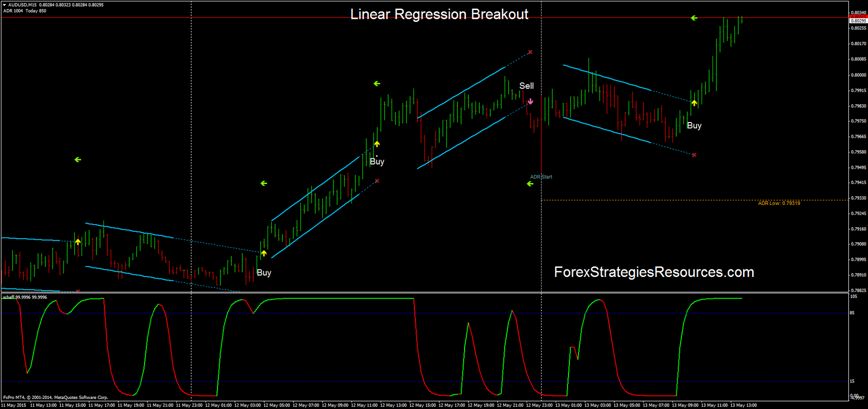Click the 12 May 01:00 time axis label
The width and height of the screenshot is (868, 409).
[x=218, y=406]
